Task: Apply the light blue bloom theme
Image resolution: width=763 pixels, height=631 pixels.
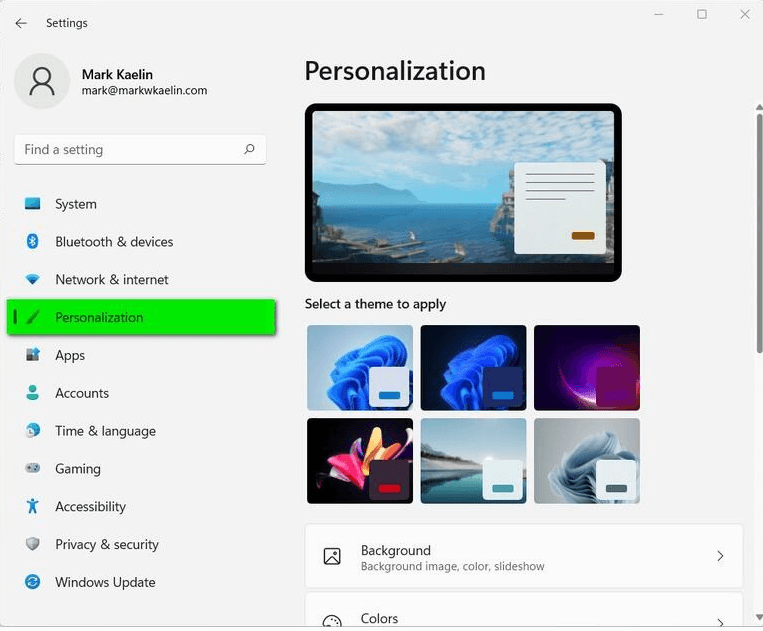Action: pos(360,368)
